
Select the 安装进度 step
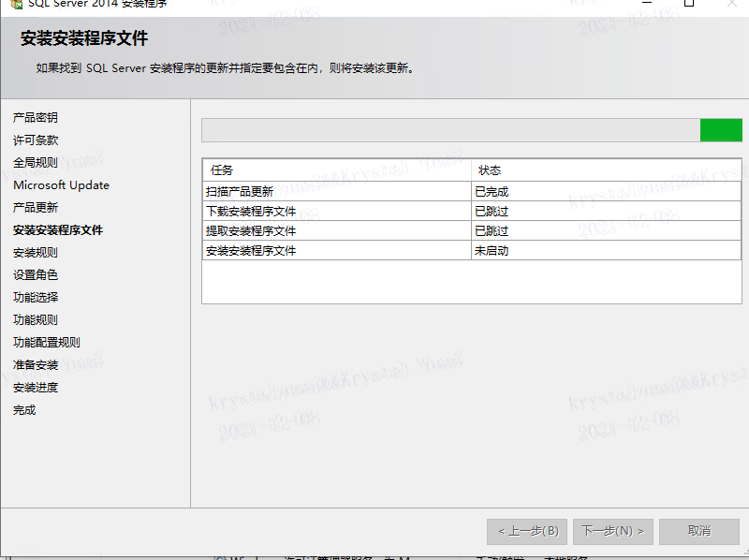point(36,387)
